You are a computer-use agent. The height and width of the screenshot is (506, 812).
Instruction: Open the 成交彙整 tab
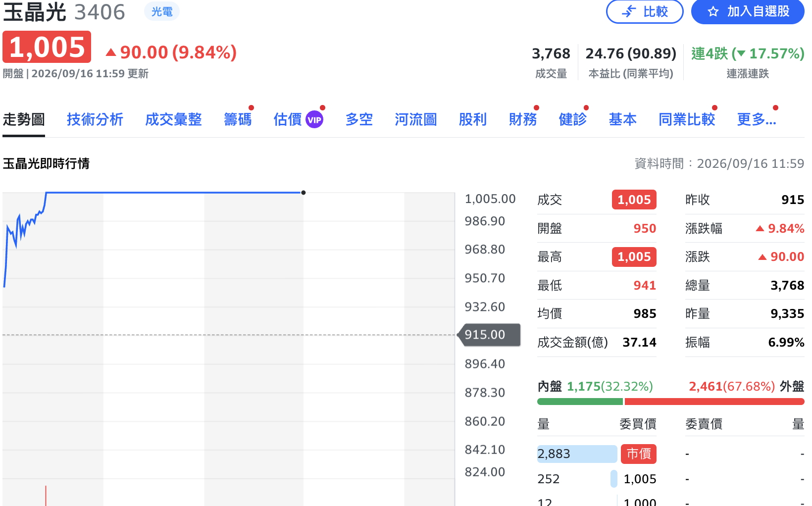tap(173, 119)
